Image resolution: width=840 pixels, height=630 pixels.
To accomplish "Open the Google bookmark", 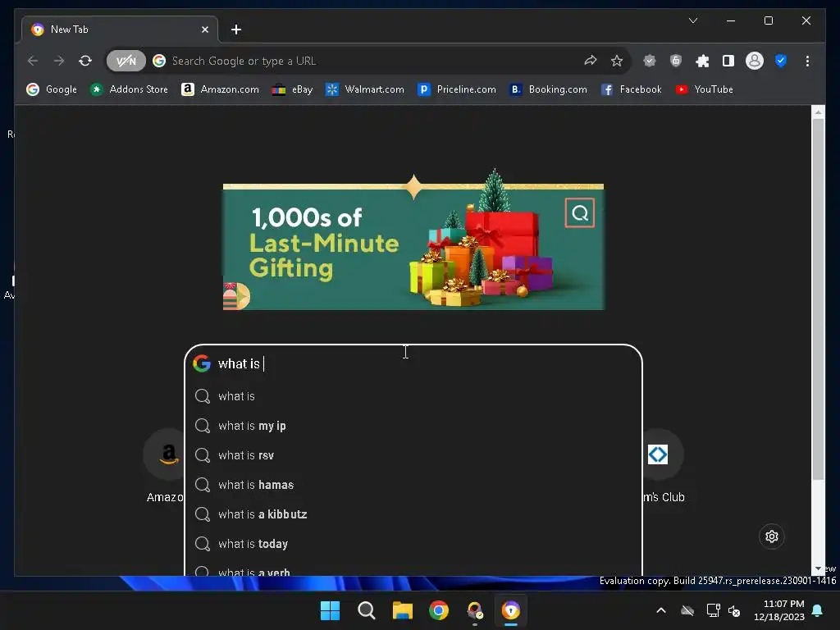I will point(52,89).
